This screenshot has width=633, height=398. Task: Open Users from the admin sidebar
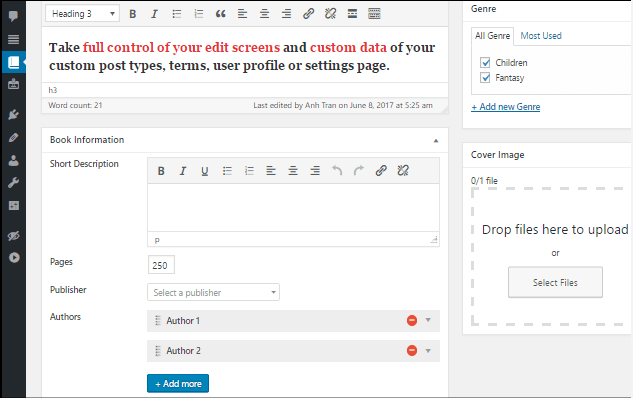13,160
